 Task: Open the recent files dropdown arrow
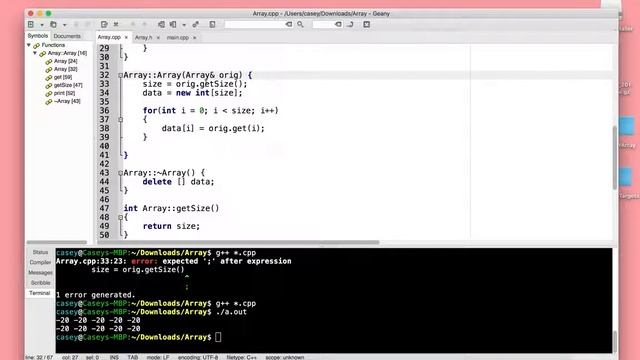64,25
